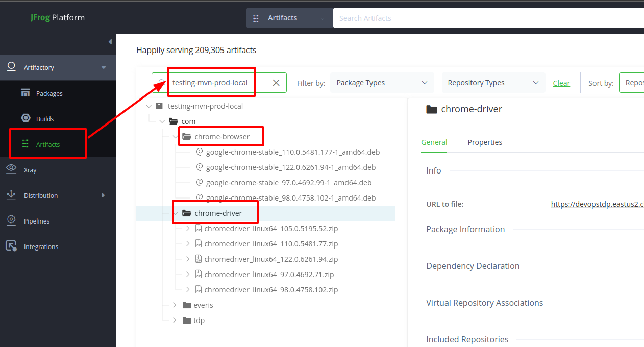This screenshot has height=347, width=644.
Task: Expand chromedriver_linux64_105.0.5195.52.zip chevron
Action: coord(188,229)
